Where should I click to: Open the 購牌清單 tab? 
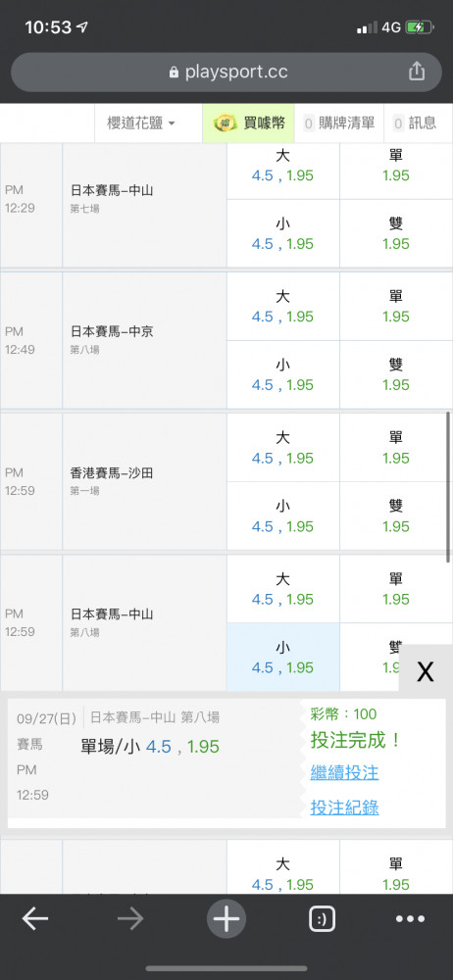338,123
